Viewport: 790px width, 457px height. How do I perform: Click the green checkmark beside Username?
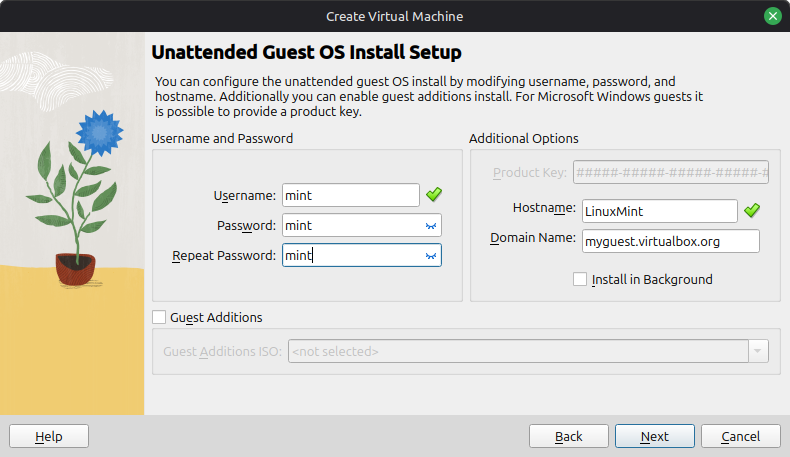pos(434,194)
